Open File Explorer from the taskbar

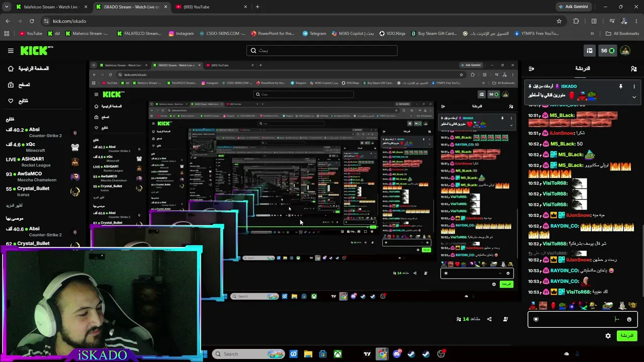tap(308, 354)
